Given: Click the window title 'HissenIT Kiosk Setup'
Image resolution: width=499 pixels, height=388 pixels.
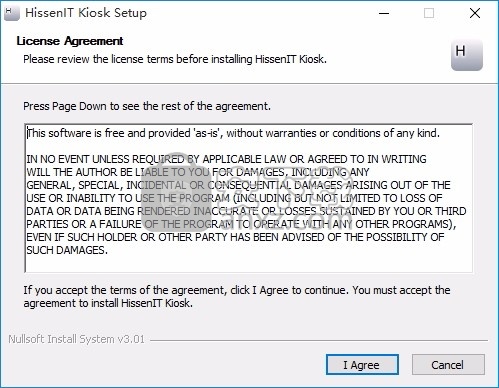Looking at the screenshot, I should click(x=86, y=13).
